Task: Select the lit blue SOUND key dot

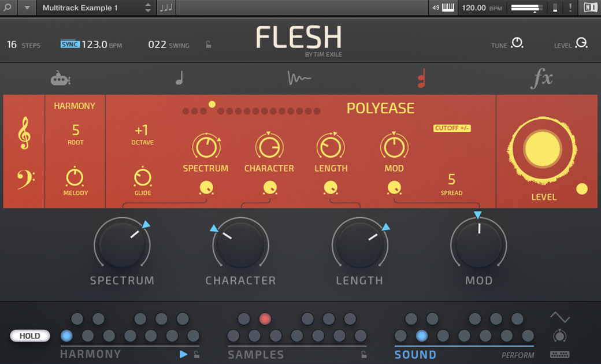Action: point(422,336)
